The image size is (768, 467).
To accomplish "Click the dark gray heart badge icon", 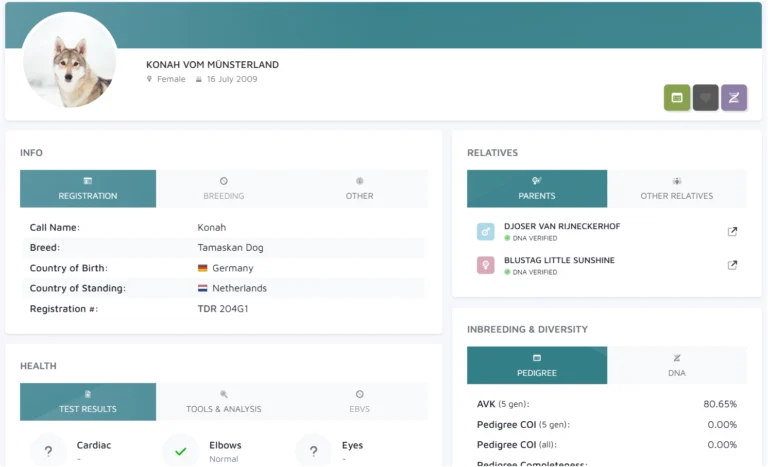I will point(705,98).
